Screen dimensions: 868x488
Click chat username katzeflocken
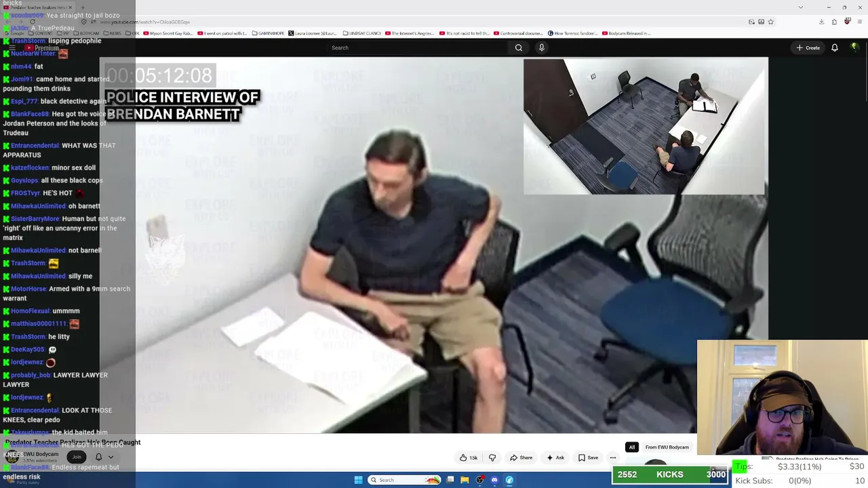pyautogui.click(x=30, y=167)
